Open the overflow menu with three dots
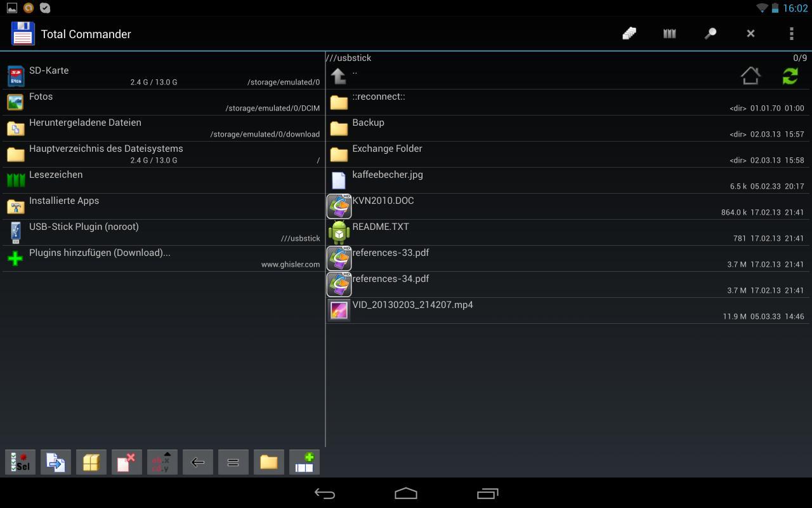Image resolution: width=812 pixels, height=508 pixels. (x=791, y=33)
